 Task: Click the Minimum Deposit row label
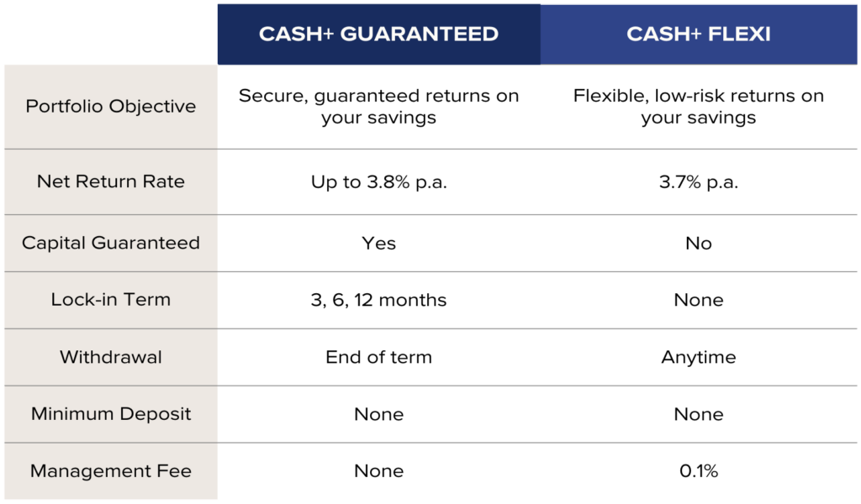[x=111, y=413]
